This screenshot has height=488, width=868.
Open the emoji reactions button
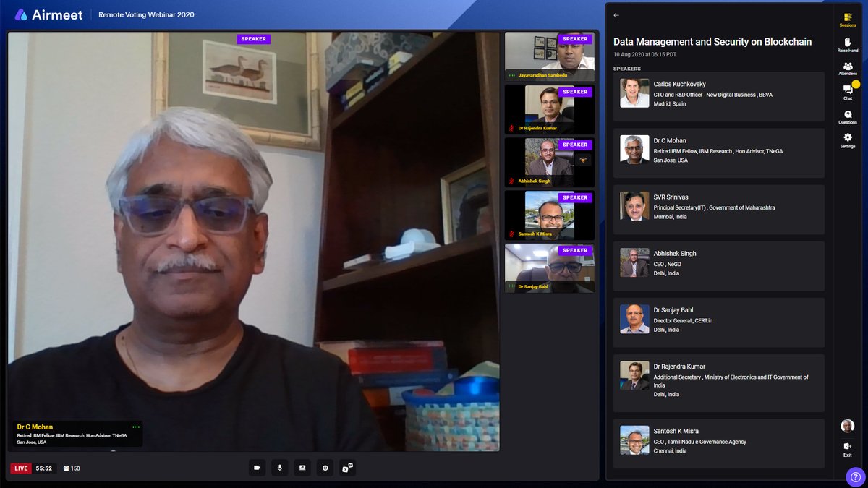[x=325, y=468]
